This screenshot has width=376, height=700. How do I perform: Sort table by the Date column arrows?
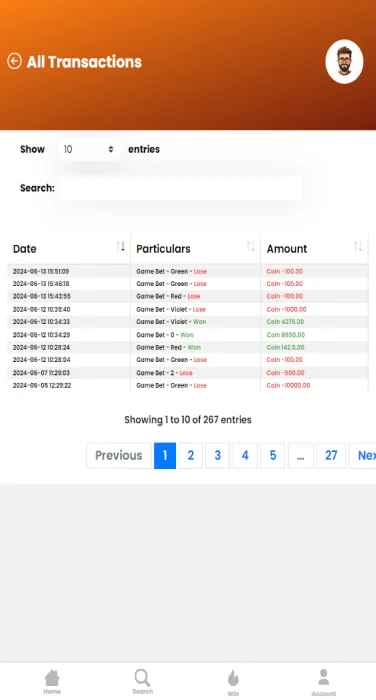[x=121, y=246]
